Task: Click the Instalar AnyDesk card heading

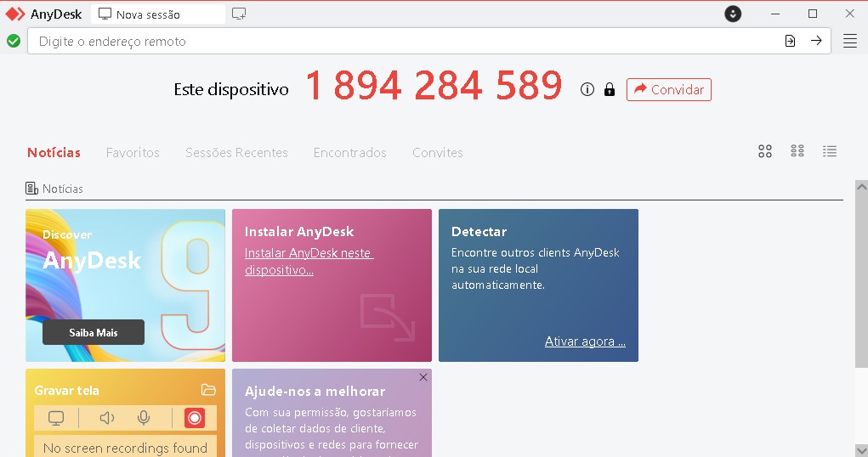Action: click(x=299, y=232)
